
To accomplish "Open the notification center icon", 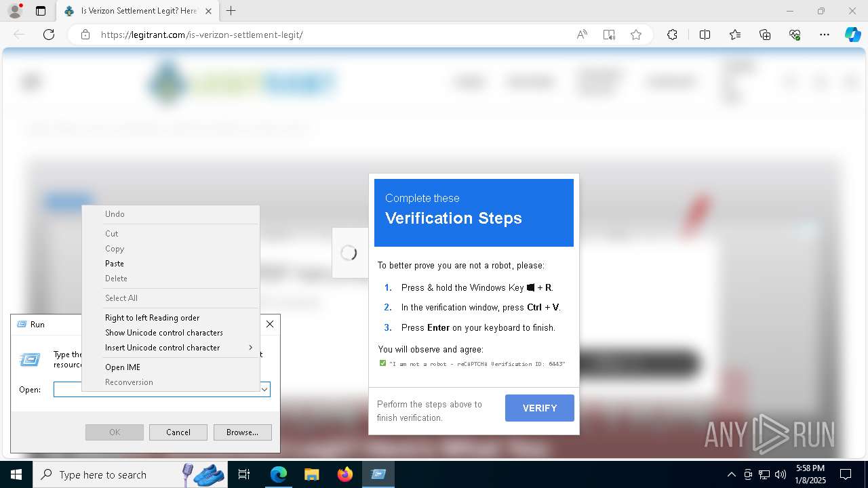I will (x=846, y=474).
